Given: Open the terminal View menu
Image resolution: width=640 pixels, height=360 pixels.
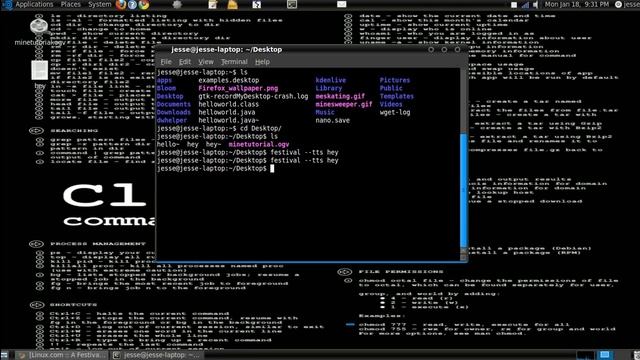Looking at the screenshot, I should coord(206,62).
